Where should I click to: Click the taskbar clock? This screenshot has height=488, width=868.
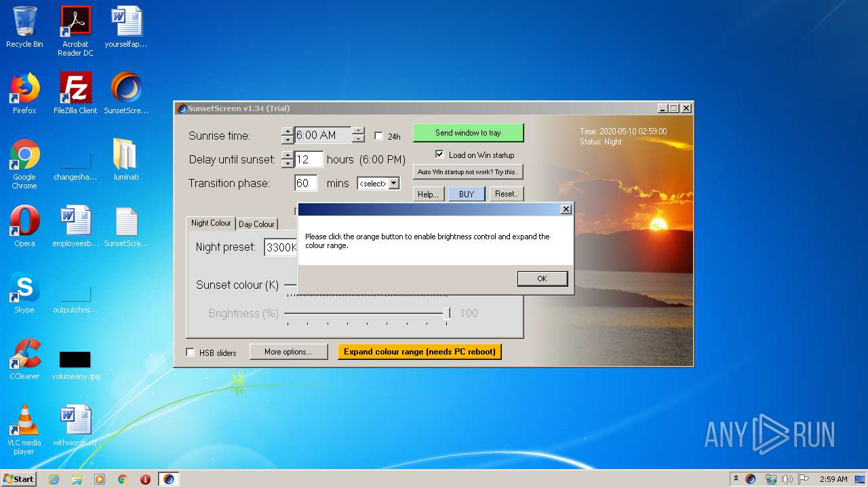coord(833,479)
